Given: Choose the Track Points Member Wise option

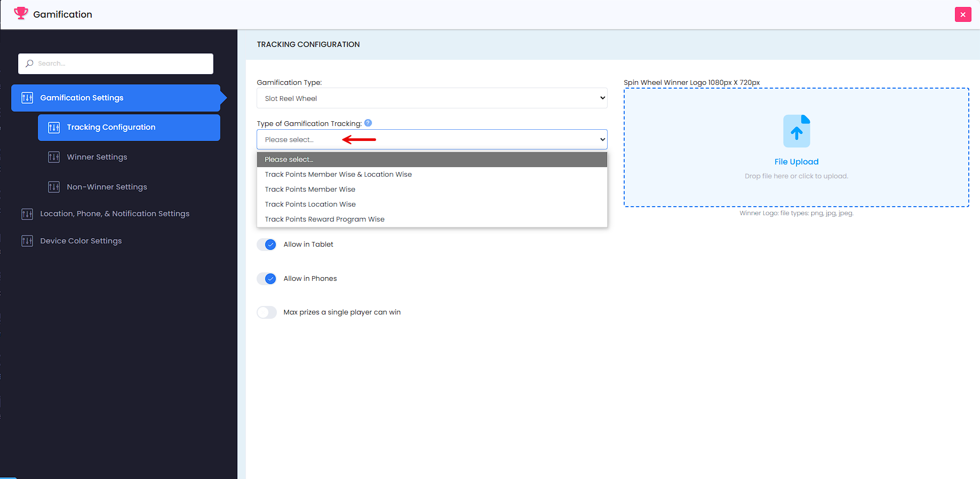Looking at the screenshot, I should coord(432,190).
